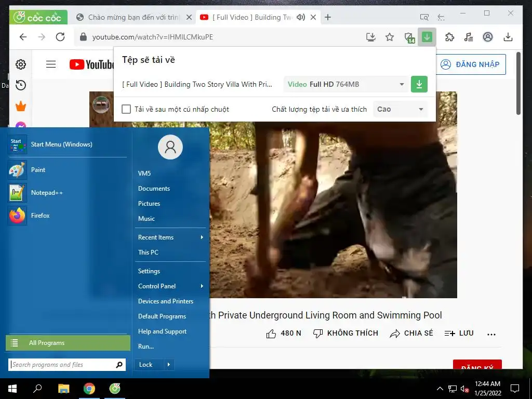Open Default Programs entry

click(x=162, y=316)
